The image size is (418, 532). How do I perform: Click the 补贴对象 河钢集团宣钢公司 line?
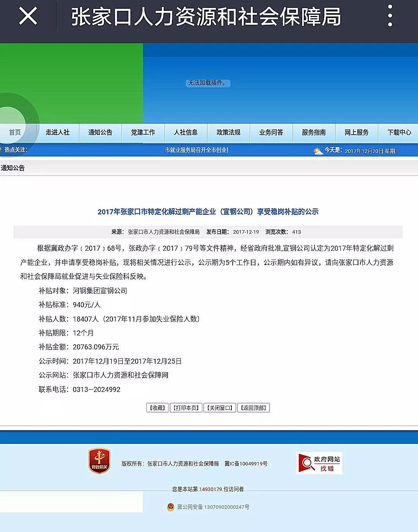pos(83,291)
